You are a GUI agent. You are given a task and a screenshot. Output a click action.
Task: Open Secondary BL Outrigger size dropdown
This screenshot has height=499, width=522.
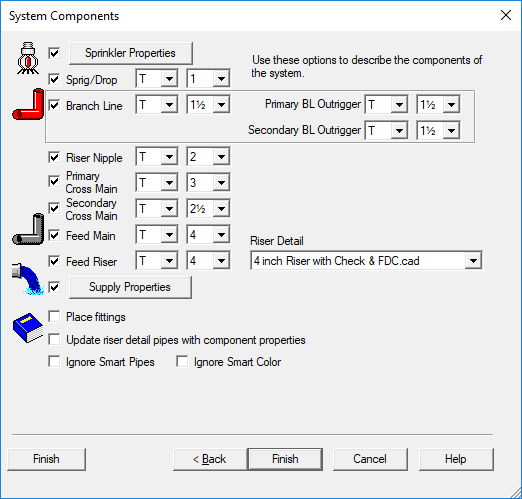tap(451, 131)
